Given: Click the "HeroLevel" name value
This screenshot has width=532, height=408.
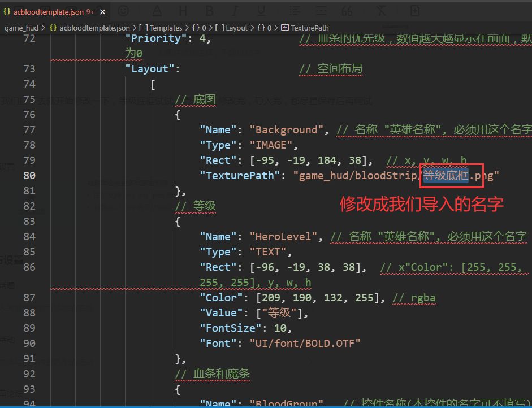Looking at the screenshot, I should (283, 236).
